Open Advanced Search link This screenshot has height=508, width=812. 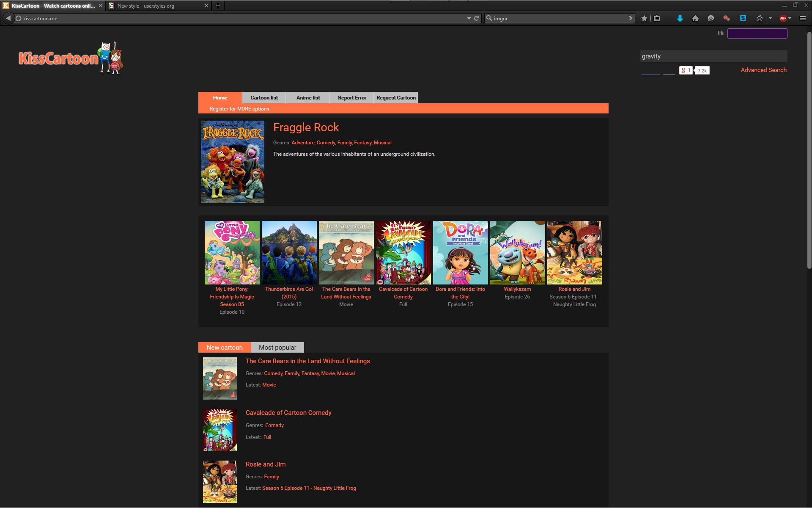click(x=763, y=70)
